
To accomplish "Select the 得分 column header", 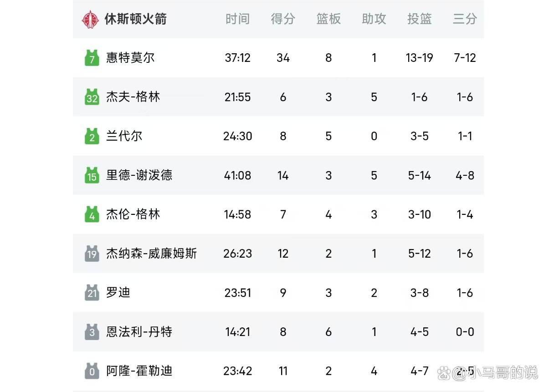I will 283,19.
